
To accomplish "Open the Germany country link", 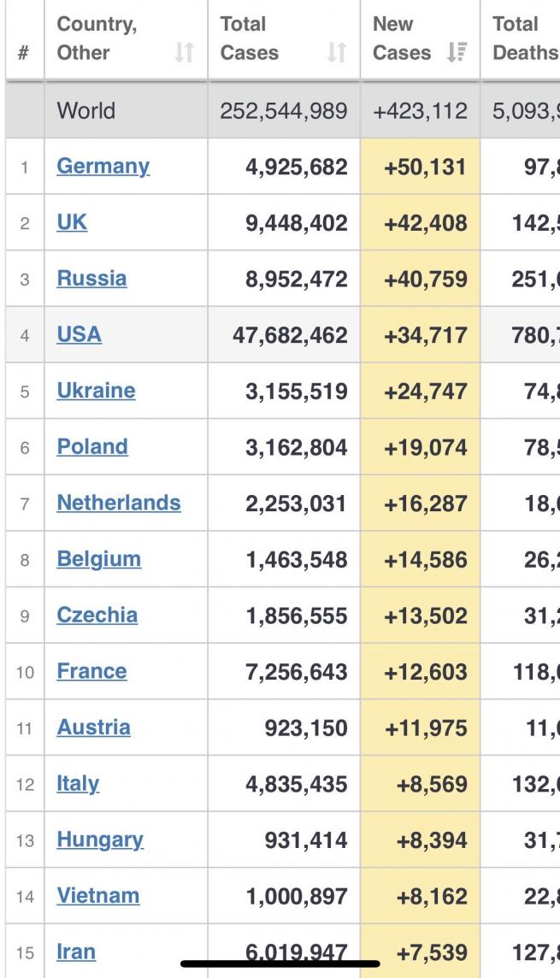I will point(103,167).
